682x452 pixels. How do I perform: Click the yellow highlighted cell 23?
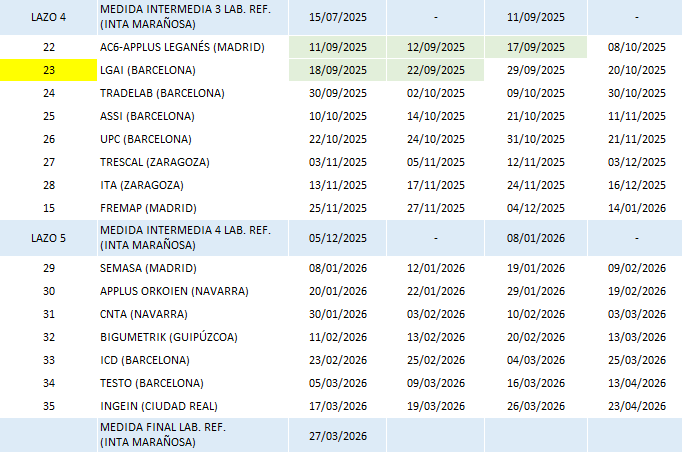48,70
